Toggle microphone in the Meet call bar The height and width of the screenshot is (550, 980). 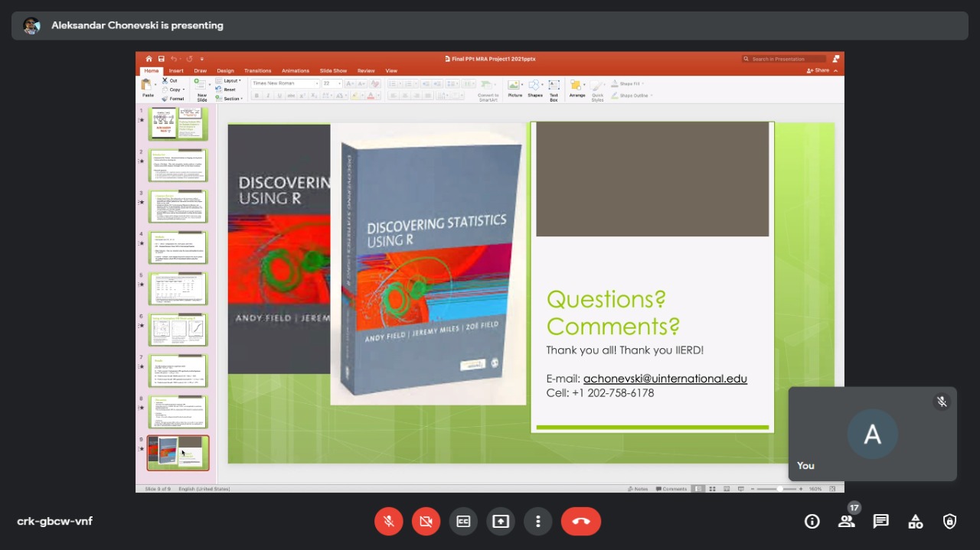click(x=389, y=521)
